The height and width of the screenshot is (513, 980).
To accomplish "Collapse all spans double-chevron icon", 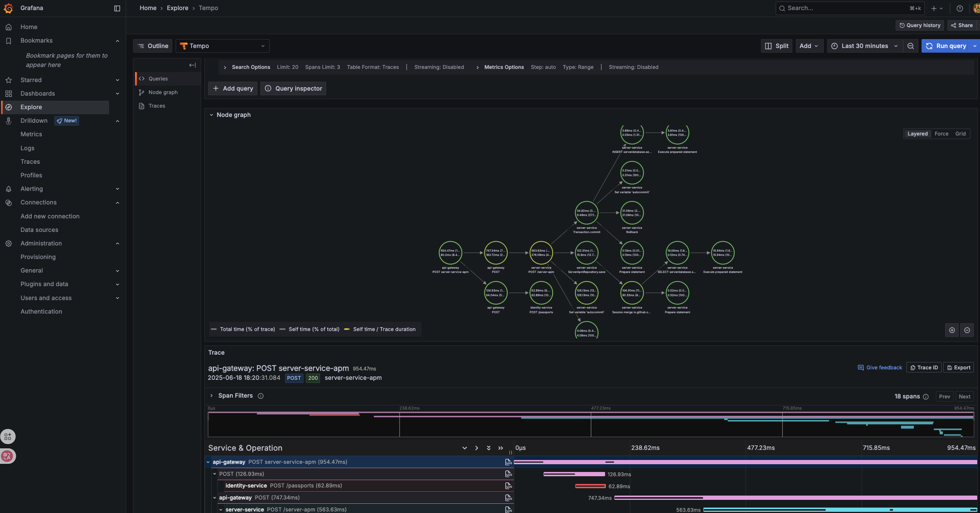I will (501, 448).
